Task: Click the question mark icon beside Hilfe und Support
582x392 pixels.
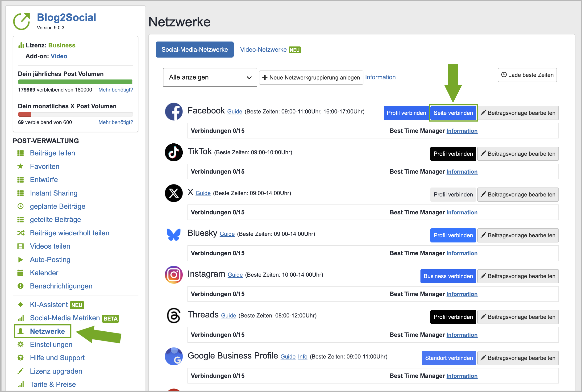Action: click(x=21, y=358)
